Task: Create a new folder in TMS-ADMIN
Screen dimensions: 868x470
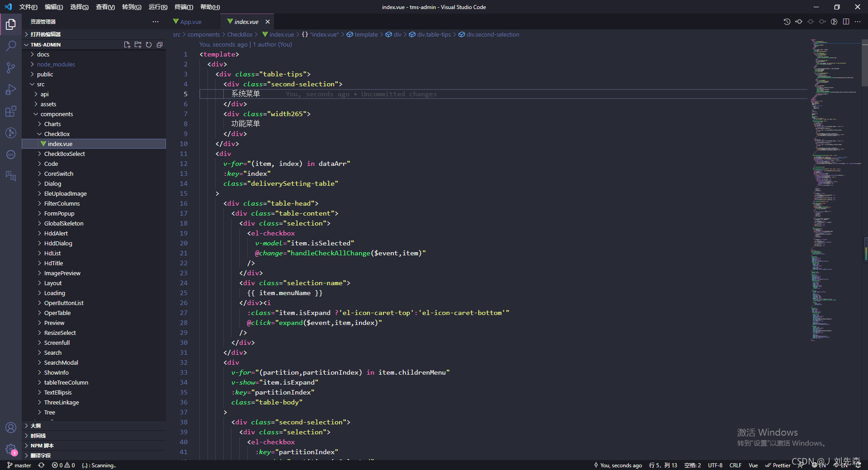Action: [138, 45]
